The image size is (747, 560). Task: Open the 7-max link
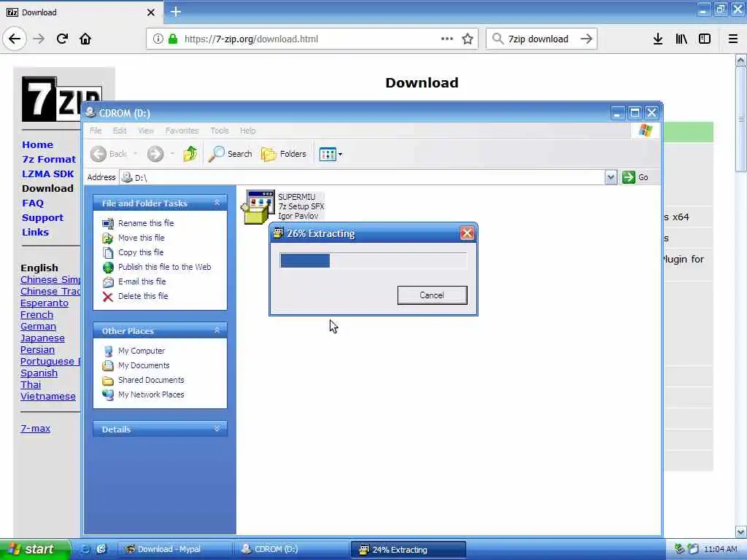[x=35, y=428]
